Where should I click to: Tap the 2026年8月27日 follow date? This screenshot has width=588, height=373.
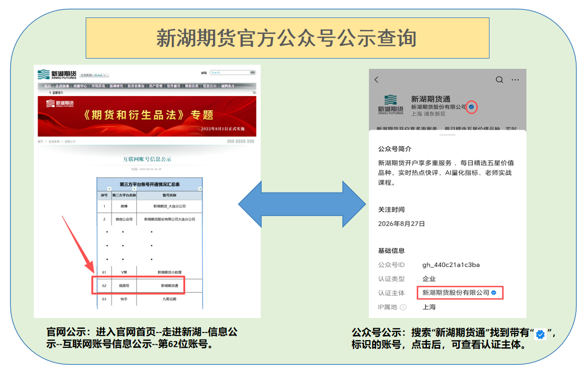coord(401,224)
